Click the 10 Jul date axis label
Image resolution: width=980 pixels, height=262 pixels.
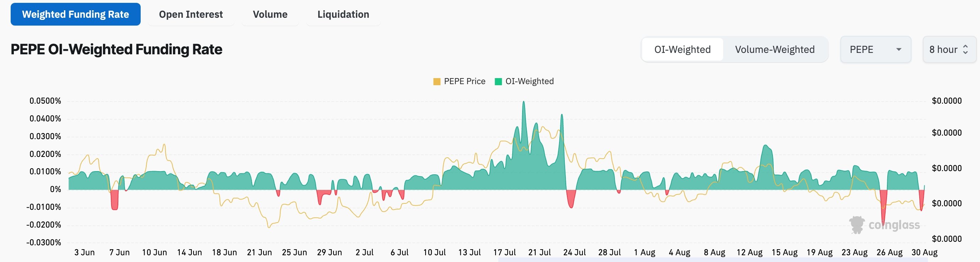click(434, 252)
